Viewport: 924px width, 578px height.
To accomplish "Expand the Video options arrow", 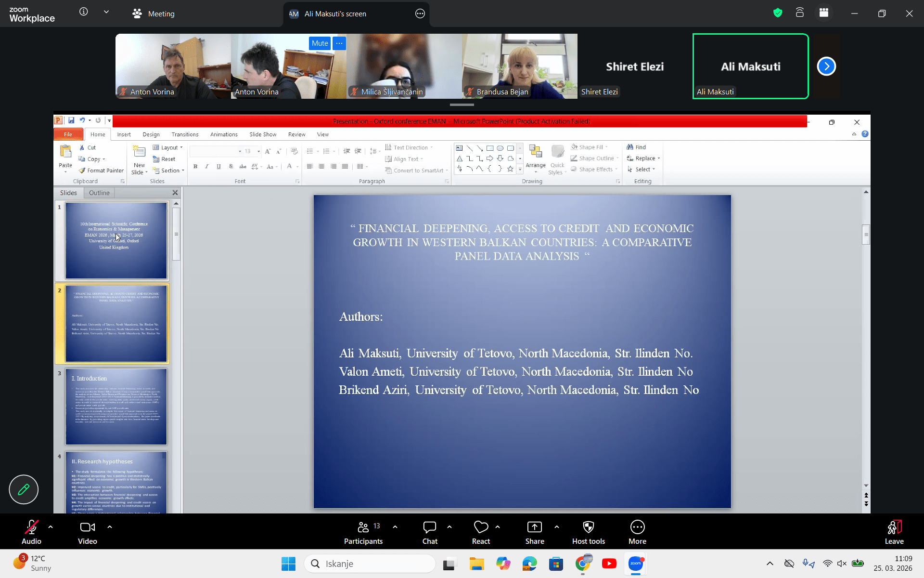I will 110,527.
